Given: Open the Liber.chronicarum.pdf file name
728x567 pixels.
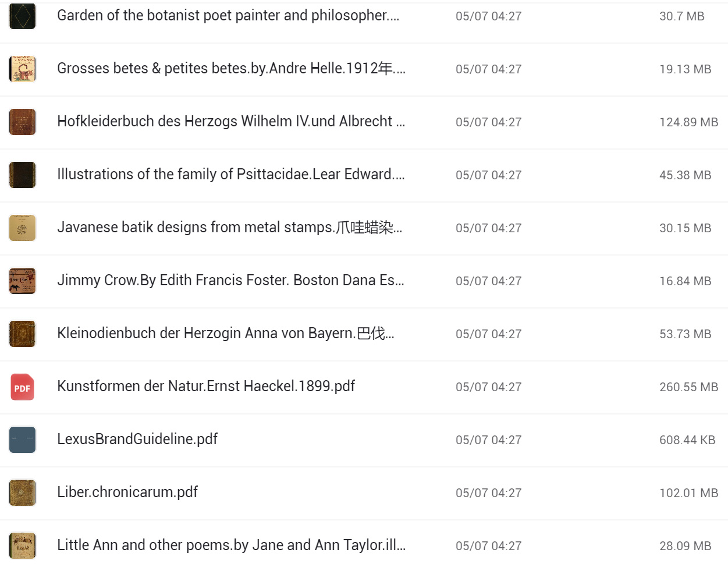Looking at the screenshot, I should coord(127,492).
